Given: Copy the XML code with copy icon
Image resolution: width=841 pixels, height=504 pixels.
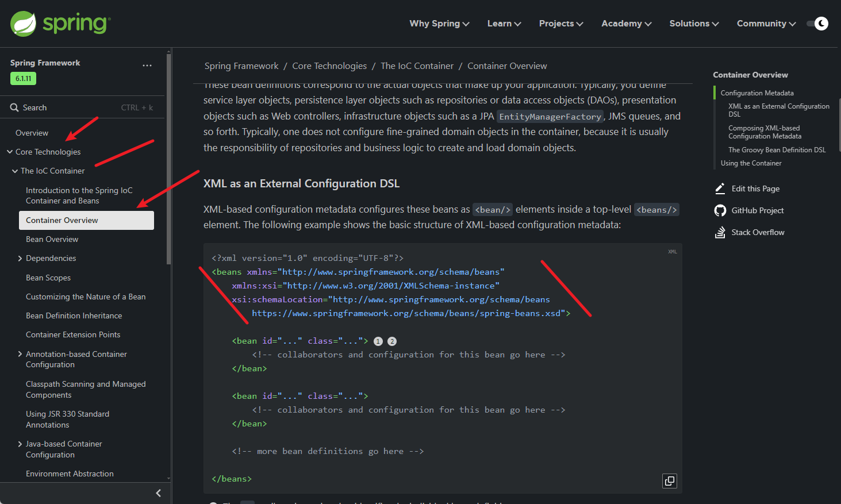Looking at the screenshot, I should (670, 481).
